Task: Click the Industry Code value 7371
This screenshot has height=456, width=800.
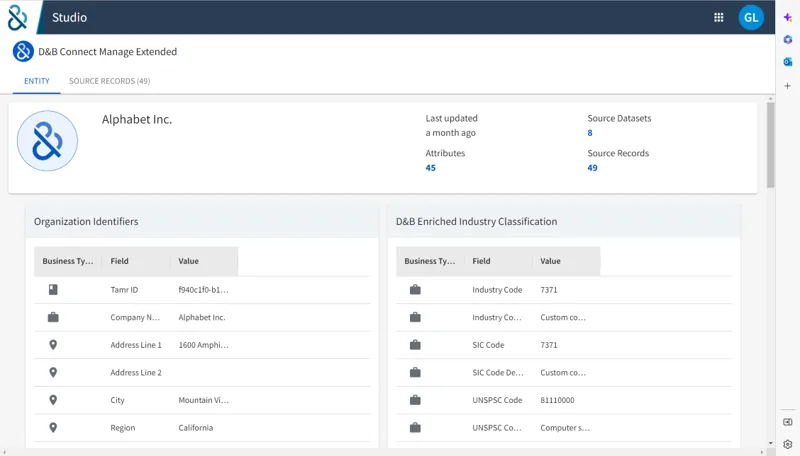Action: [548, 290]
